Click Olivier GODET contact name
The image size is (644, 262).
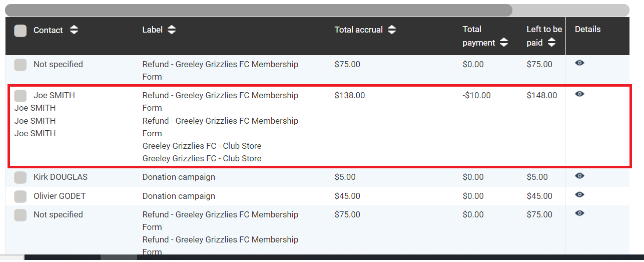click(60, 196)
